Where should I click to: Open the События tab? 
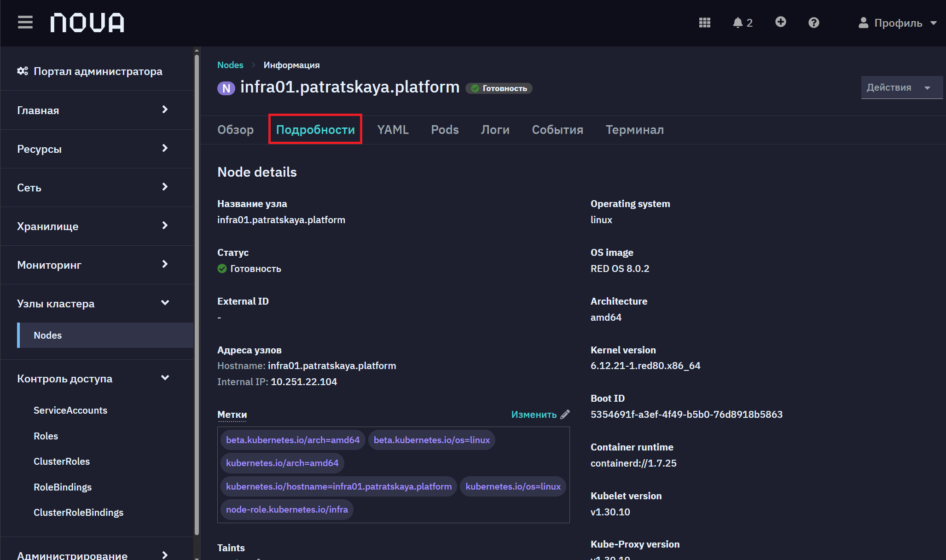557,130
